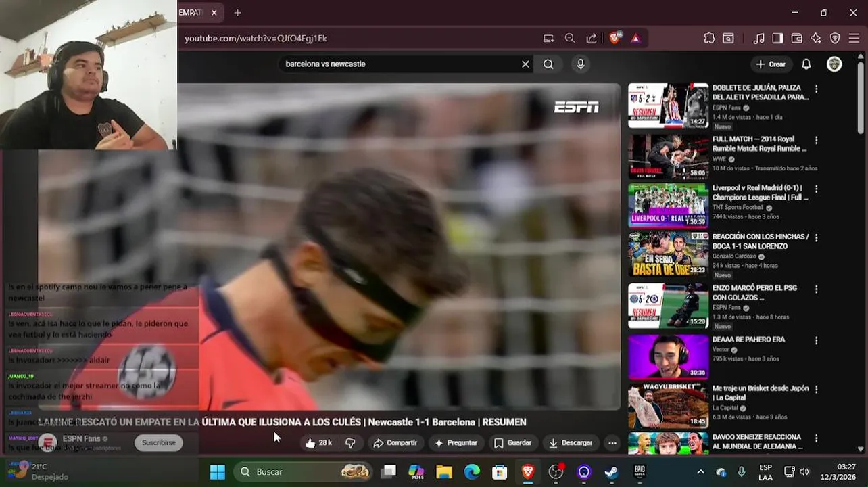Open options menu for DOBLETE DE JULIÁN video

point(816,89)
